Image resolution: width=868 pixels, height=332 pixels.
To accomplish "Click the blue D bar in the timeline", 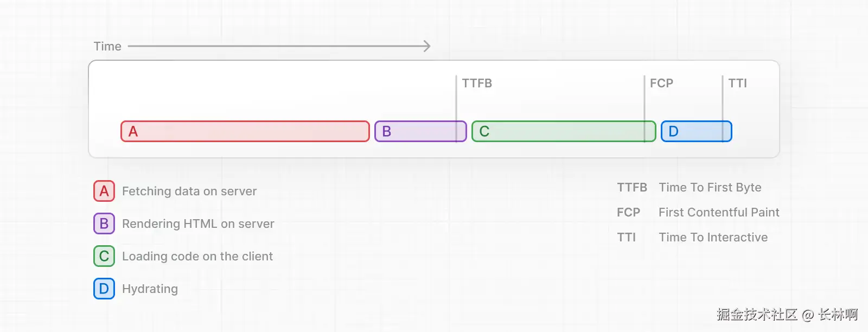I will click(696, 131).
